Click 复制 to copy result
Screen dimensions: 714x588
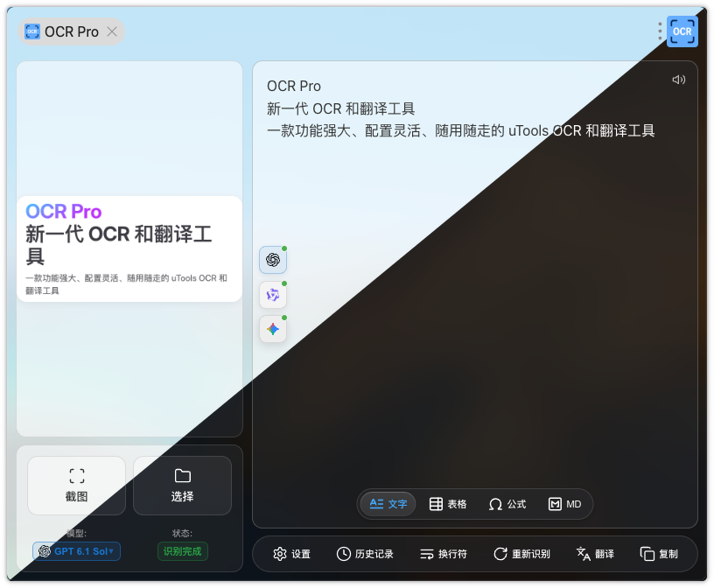[659, 554]
